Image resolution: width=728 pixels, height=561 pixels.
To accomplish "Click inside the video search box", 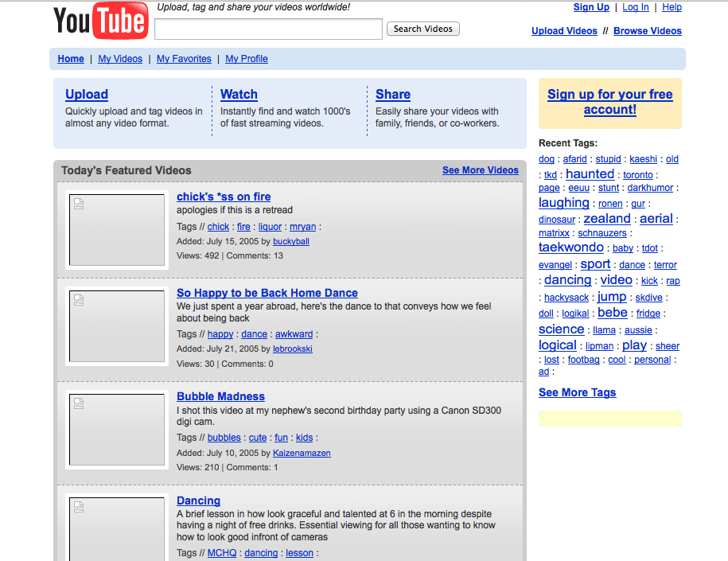I will coord(268,29).
